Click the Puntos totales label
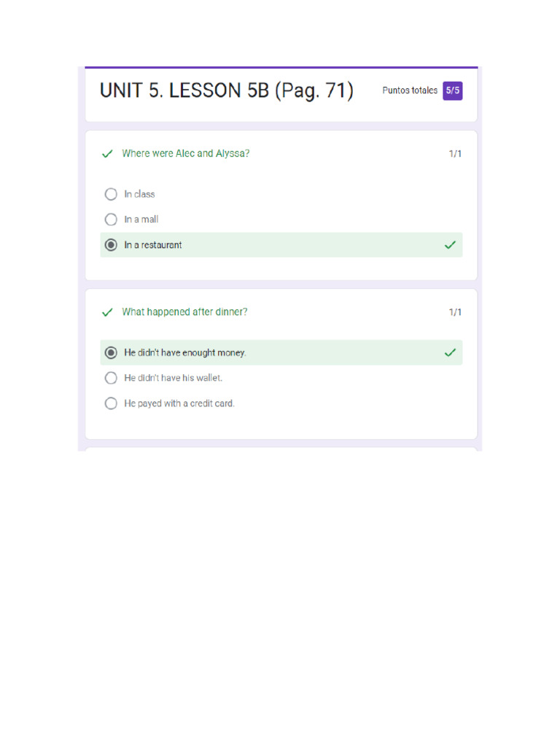The height and width of the screenshot is (747, 560). coord(410,90)
